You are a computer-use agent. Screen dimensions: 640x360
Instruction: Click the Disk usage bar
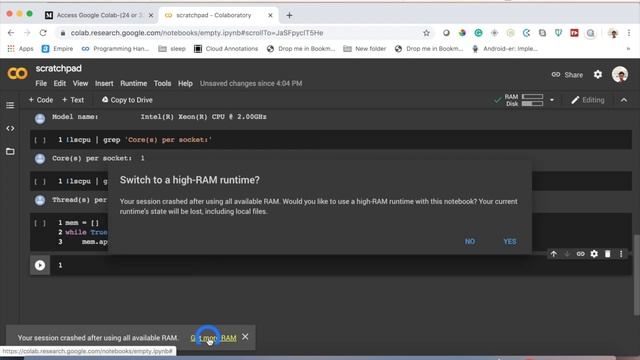[x=532, y=104]
